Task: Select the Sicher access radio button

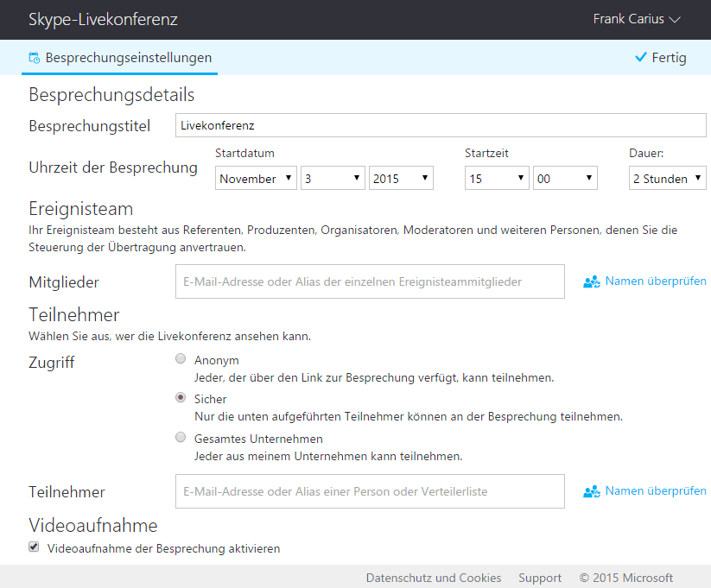Action: (181, 397)
